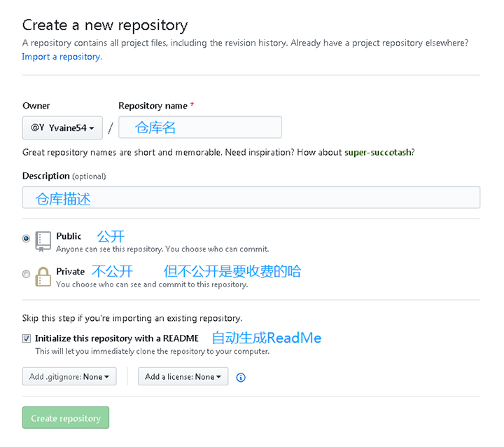Click the Initialize this repository label text
This screenshot has width=504, height=447.
(x=117, y=338)
